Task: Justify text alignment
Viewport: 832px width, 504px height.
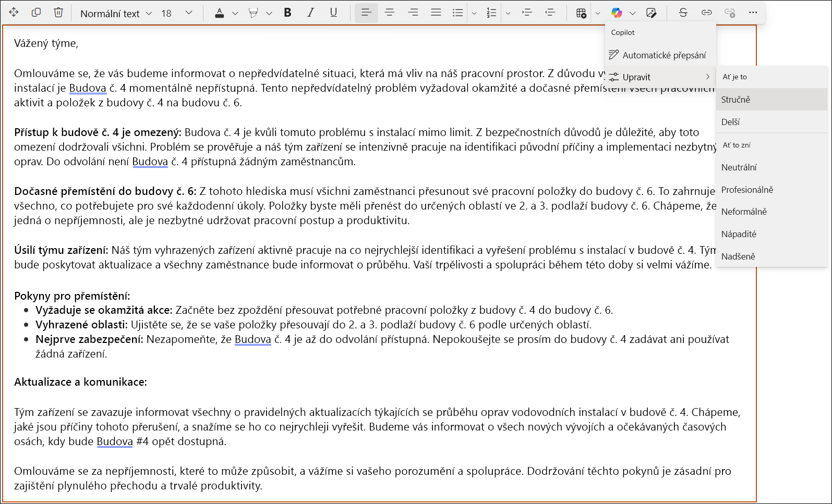Action: tap(436, 13)
